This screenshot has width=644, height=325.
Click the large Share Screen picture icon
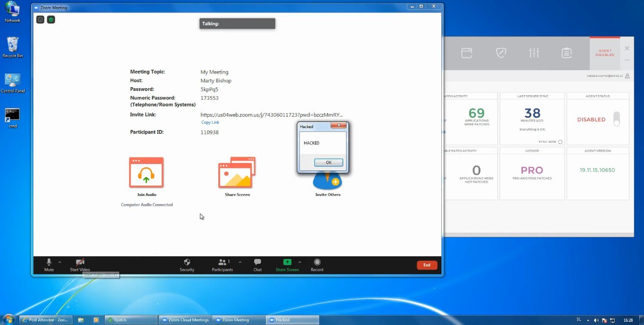(237, 172)
